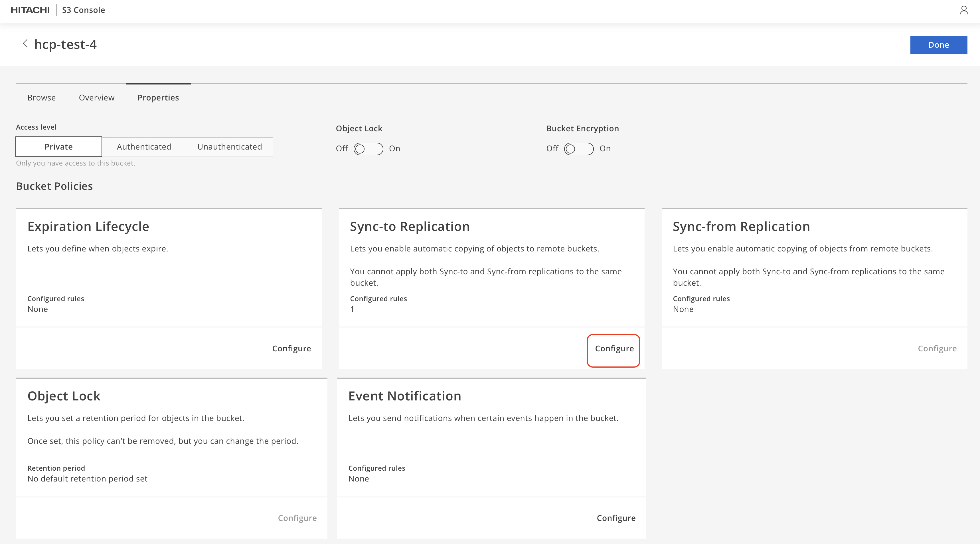Click Done to save bucket settings
The height and width of the screenshot is (544, 980).
point(938,44)
